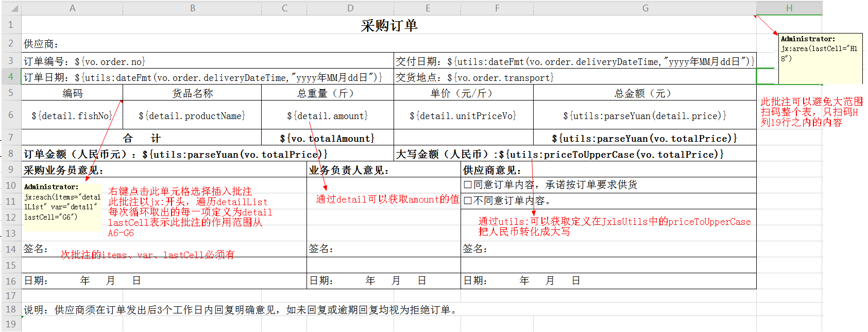Click the 供应商 cell

coord(389,44)
